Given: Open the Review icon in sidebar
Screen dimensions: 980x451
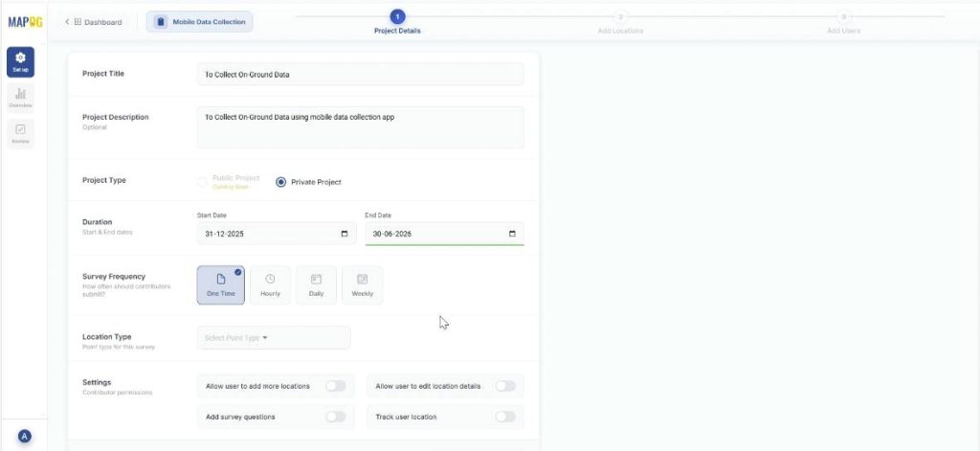Looking at the screenshot, I should [x=20, y=133].
